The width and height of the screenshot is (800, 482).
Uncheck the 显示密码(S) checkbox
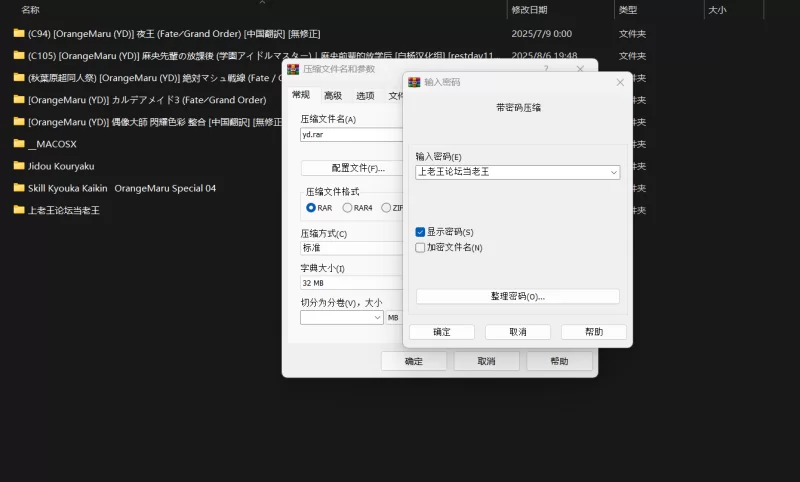pos(420,232)
